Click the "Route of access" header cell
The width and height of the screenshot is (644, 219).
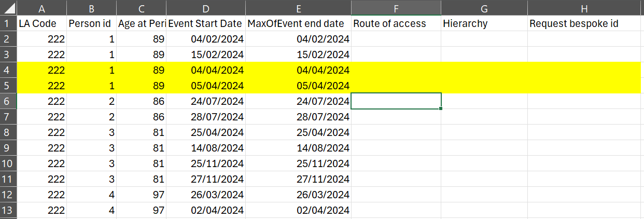coord(396,23)
